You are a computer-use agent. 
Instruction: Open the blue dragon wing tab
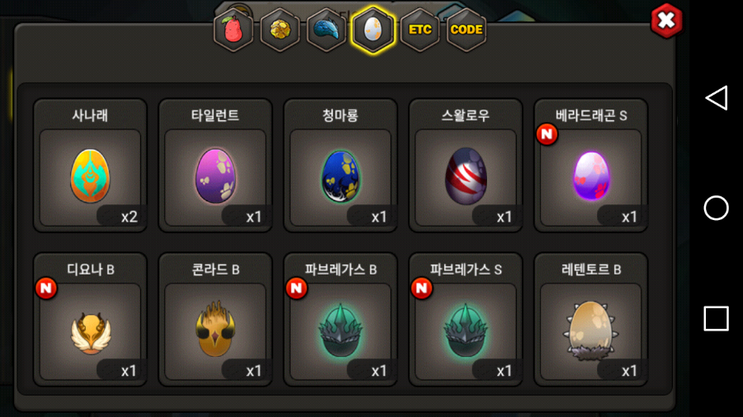click(x=326, y=30)
